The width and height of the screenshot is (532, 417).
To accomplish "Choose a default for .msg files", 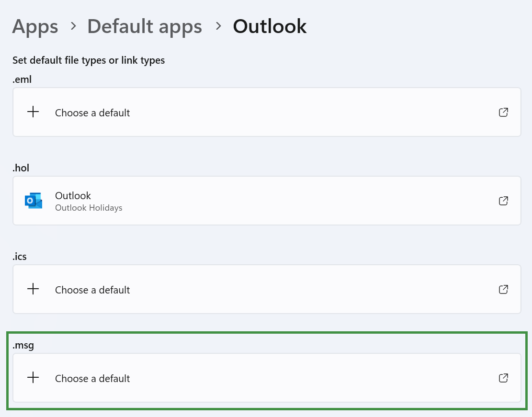I will [92, 379].
